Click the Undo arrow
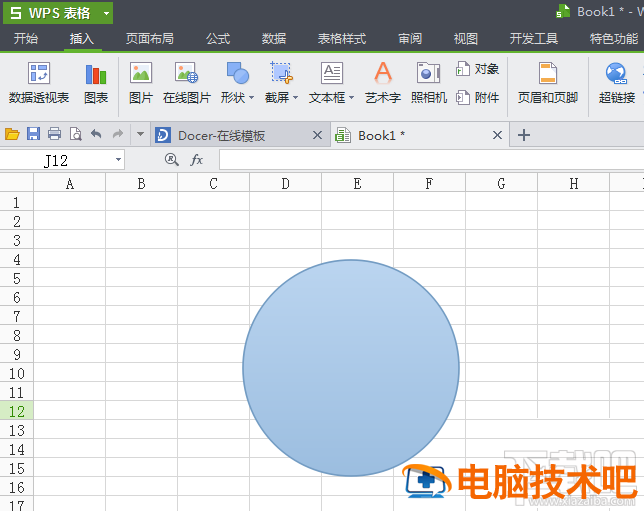 pyautogui.click(x=96, y=134)
